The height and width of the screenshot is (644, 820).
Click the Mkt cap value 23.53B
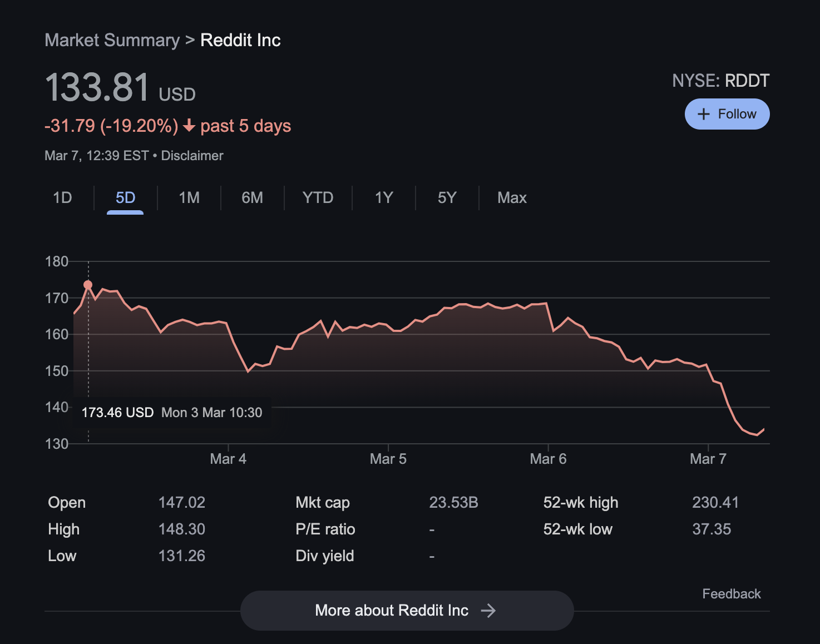tap(454, 503)
